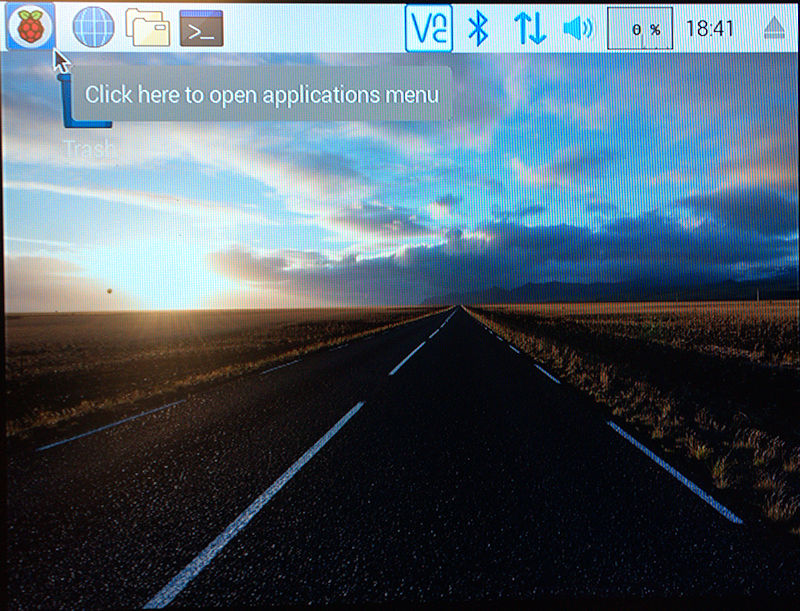Open the eject media menu icon
The image size is (800, 611).
(x=773, y=28)
